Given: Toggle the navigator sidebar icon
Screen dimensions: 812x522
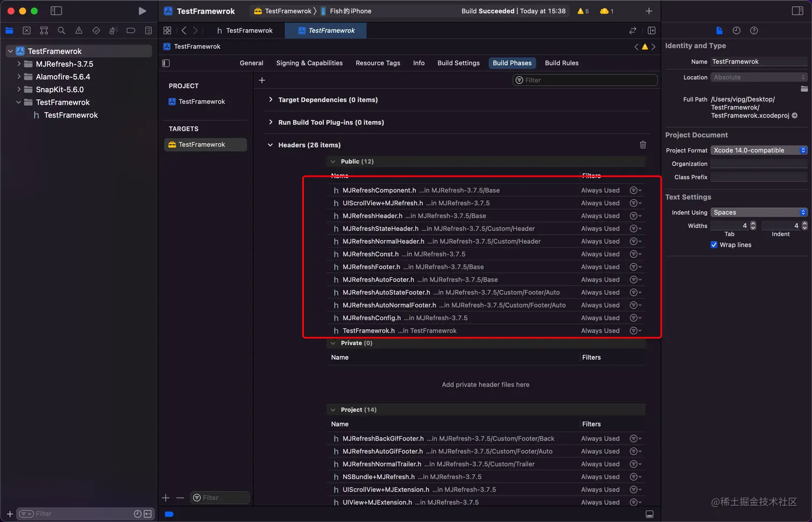Looking at the screenshot, I should (56, 11).
